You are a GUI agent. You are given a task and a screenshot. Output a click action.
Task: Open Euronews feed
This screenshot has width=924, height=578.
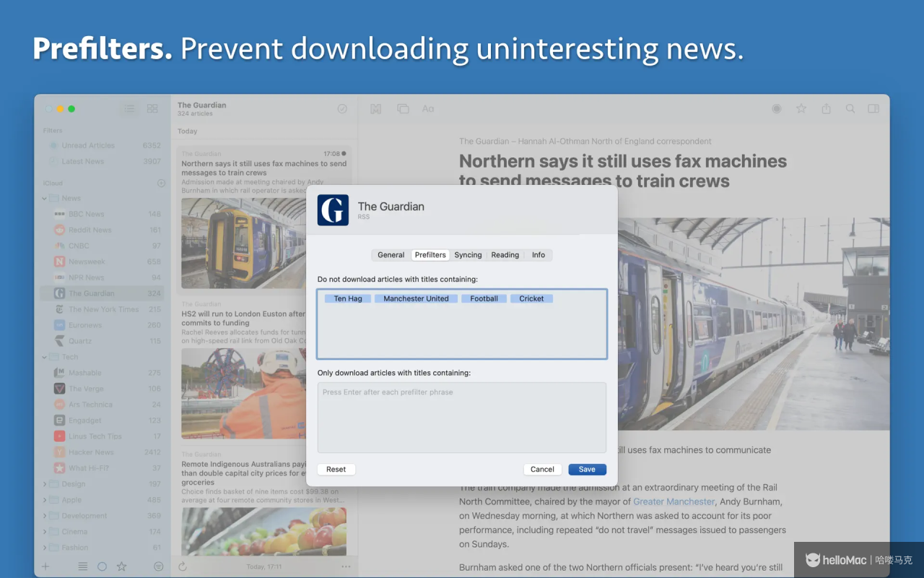click(102, 325)
